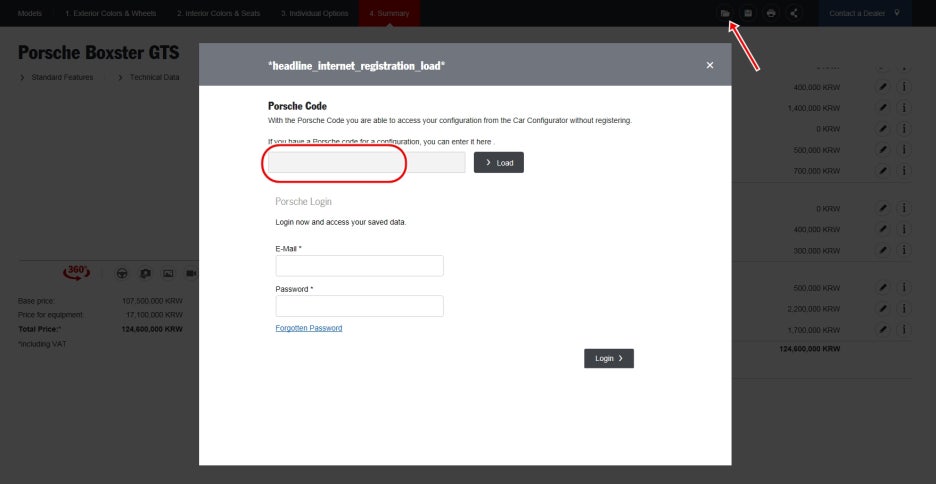This screenshot has height=484, width=936.
Task: Click the 107,500,000 KRW base price value
Action: tap(152, 301)
